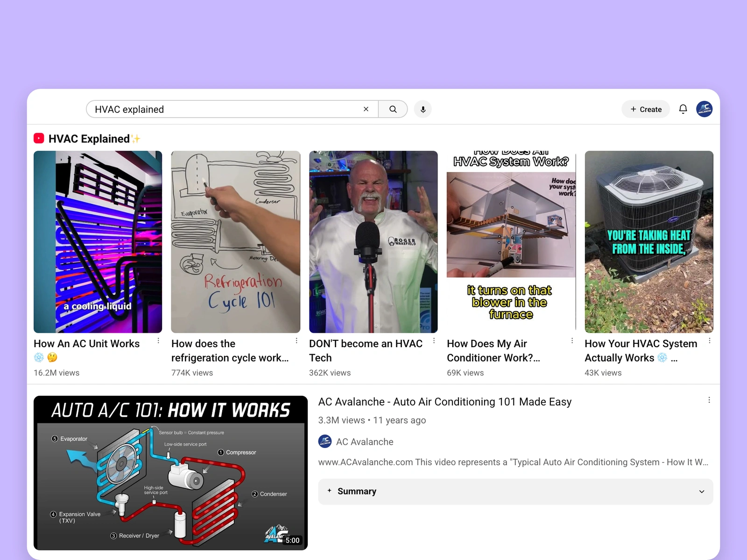Click the '69K views' text
This screenshot has height=560, width=747.
[465, 373]
